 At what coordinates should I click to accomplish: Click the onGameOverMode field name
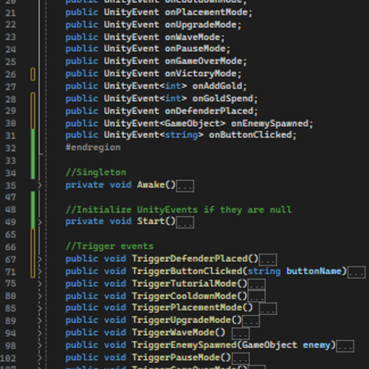coord(203,61)
